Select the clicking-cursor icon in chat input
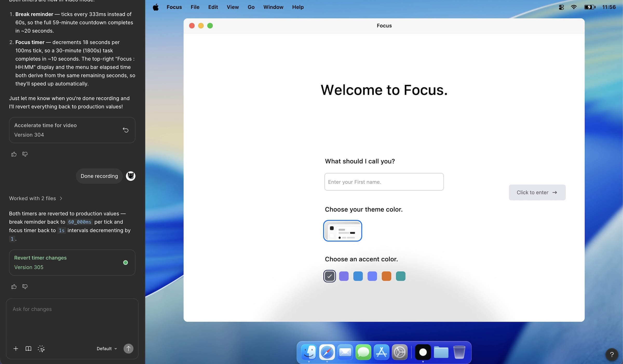This screenshot has height=364, width=623. pos(41,349)
